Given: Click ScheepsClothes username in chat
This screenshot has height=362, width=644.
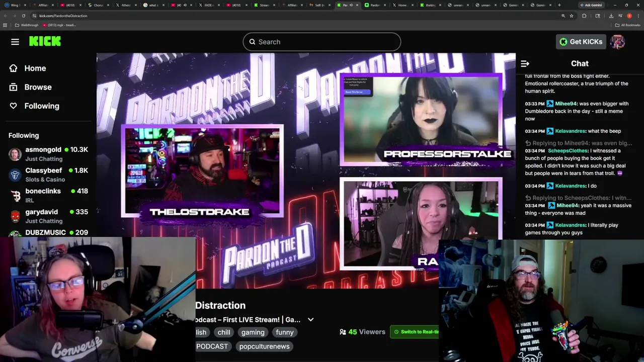Looking at the screenshot, I should [x=568, y=151].
